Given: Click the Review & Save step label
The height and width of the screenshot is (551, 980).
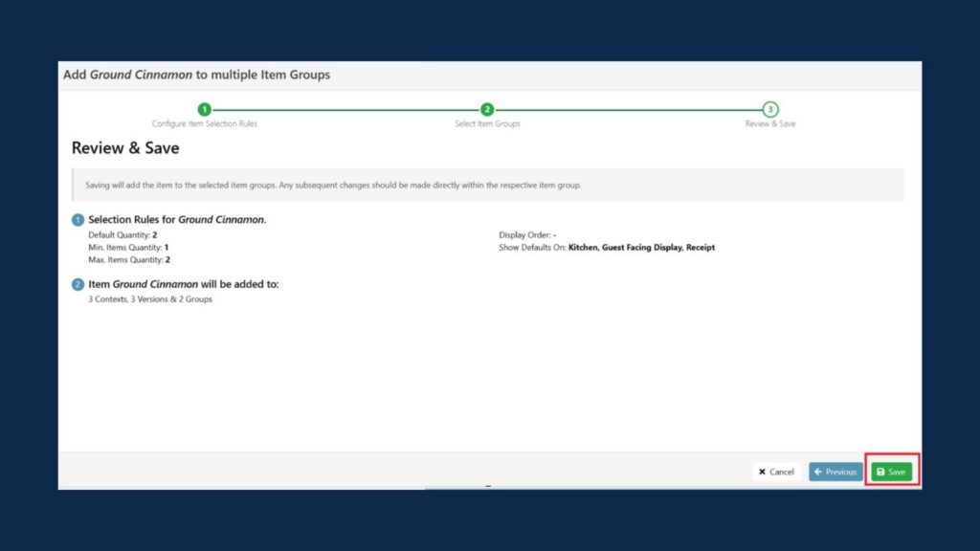Looking at the screenshot, I should [770, 124].
